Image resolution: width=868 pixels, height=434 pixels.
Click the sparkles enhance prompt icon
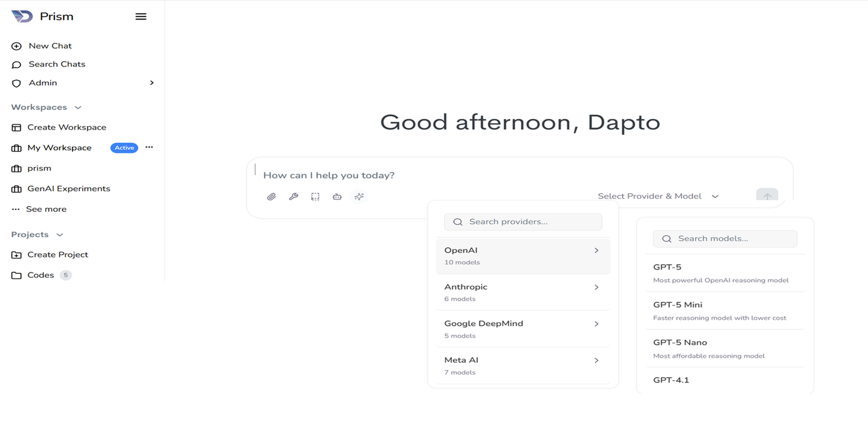[x=359, y=196]
